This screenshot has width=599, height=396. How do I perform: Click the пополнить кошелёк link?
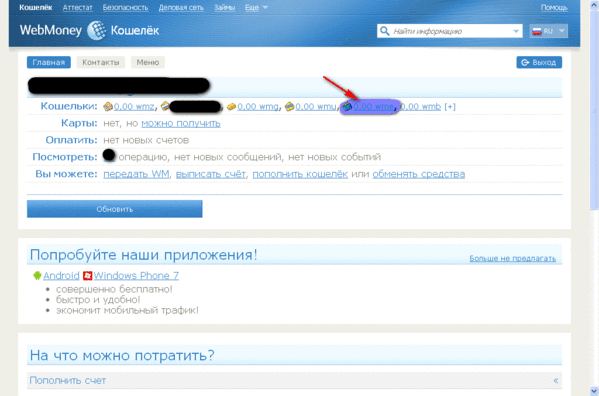click(300, 174)
